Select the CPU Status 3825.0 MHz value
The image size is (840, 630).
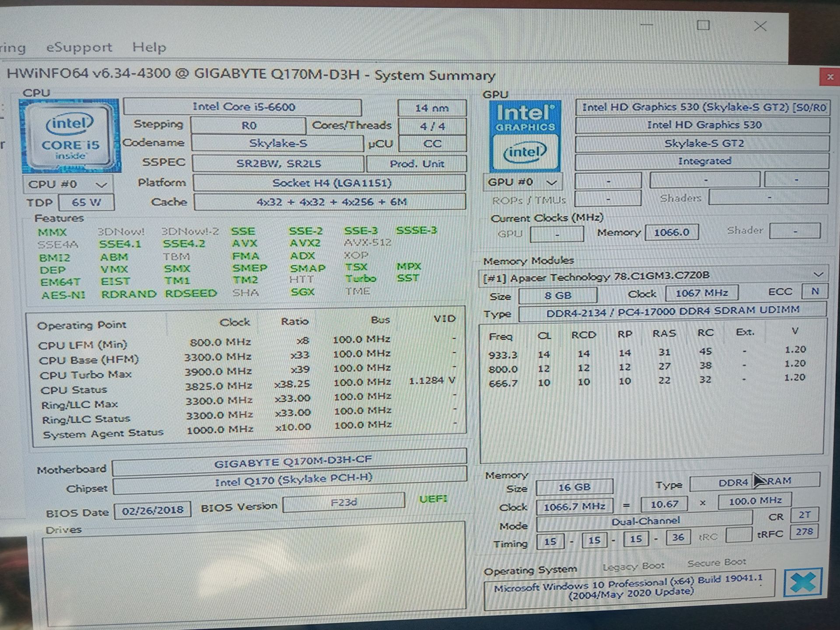[x=218, y=386]
